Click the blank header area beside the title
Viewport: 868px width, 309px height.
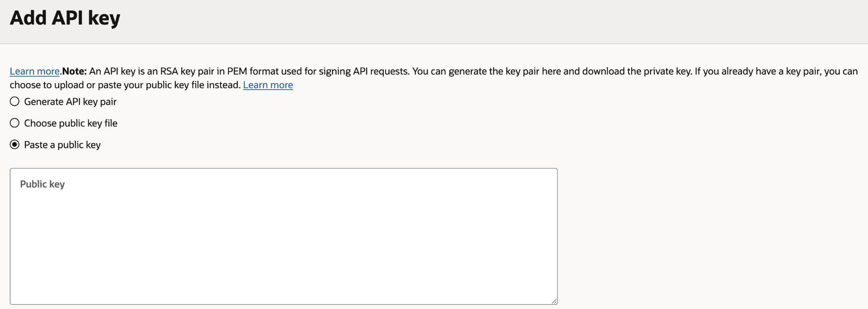pos(462,21)
